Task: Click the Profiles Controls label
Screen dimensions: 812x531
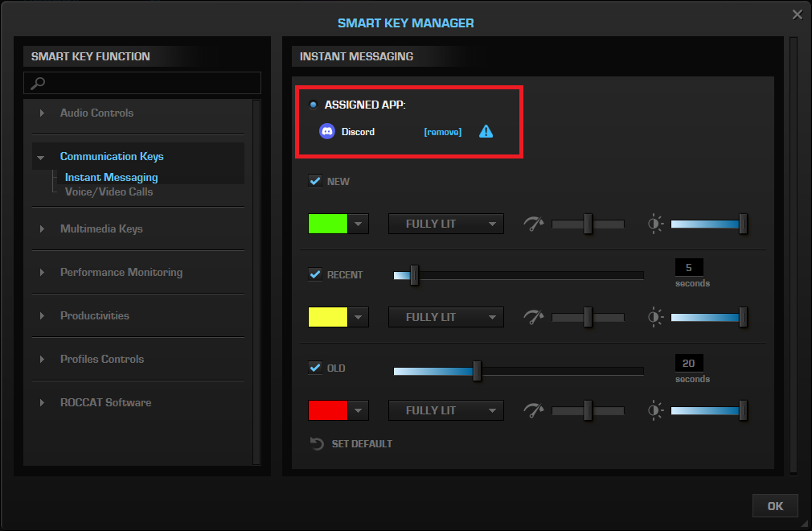Action: [x=102, y=360]
